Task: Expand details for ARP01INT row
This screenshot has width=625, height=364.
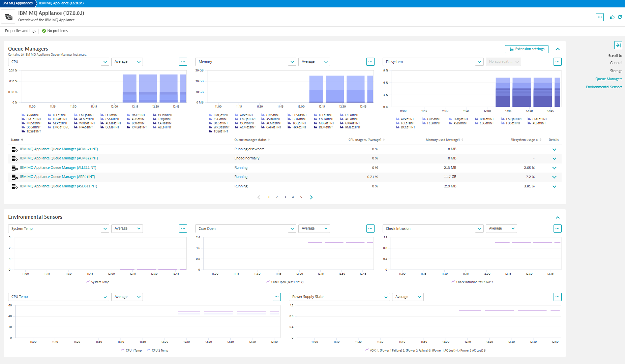Action: pos(554,177)
